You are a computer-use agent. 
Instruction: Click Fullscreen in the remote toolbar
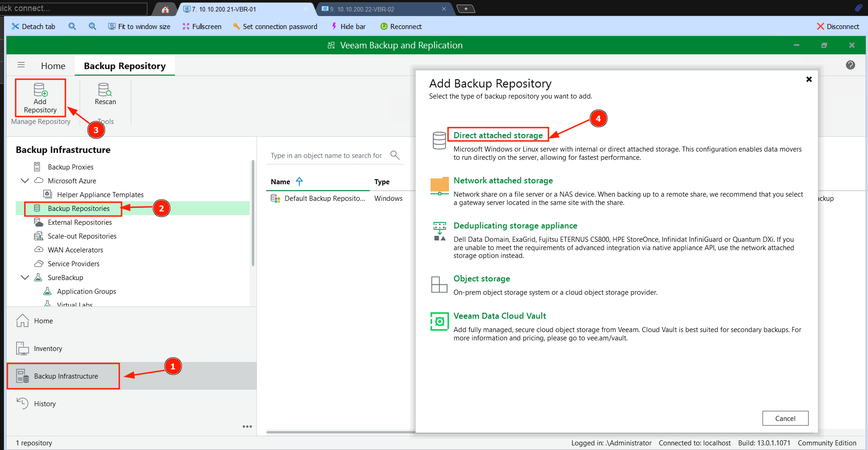pyautogui.click(x=202, y=26)
